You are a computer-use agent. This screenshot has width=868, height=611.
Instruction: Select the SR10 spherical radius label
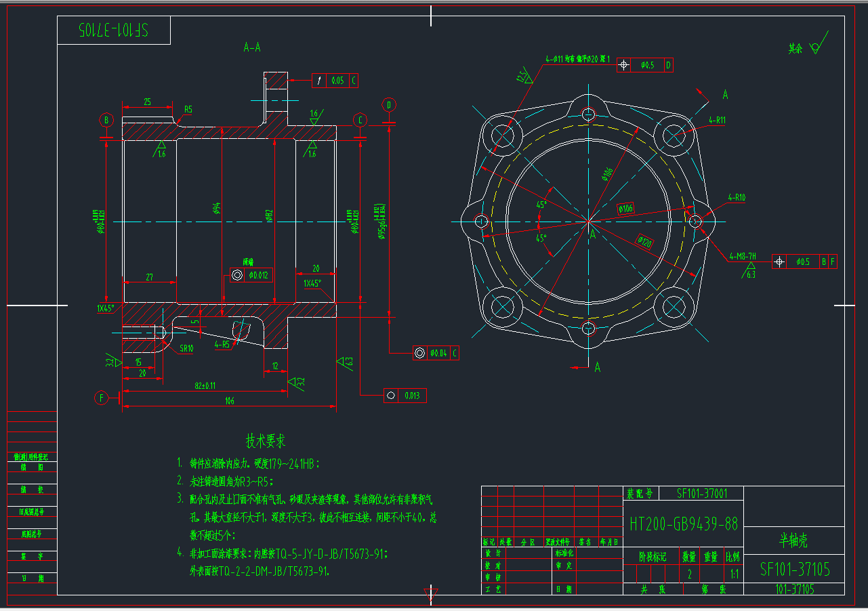point(186,349)
